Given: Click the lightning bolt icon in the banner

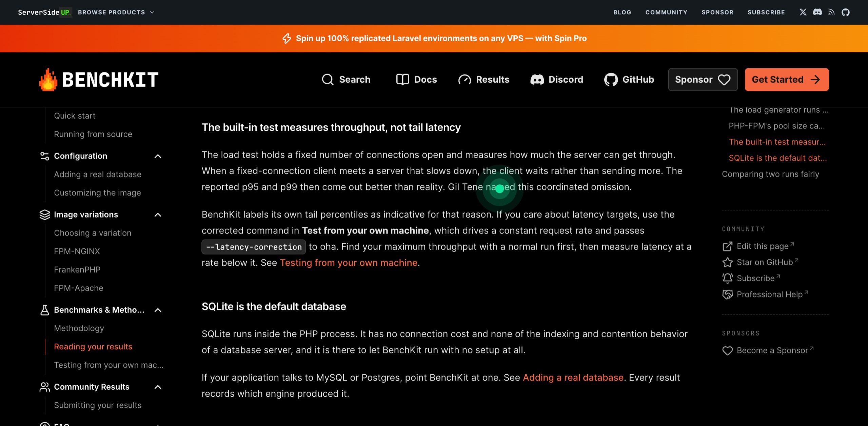Looking at the screenshot, I should (x=287, y=38).
